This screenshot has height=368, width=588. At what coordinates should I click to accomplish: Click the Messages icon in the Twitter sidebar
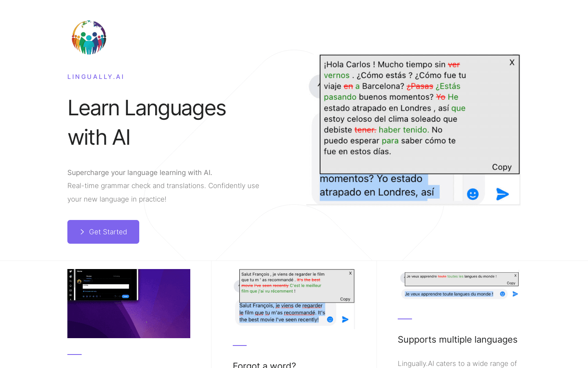(71, 290)
